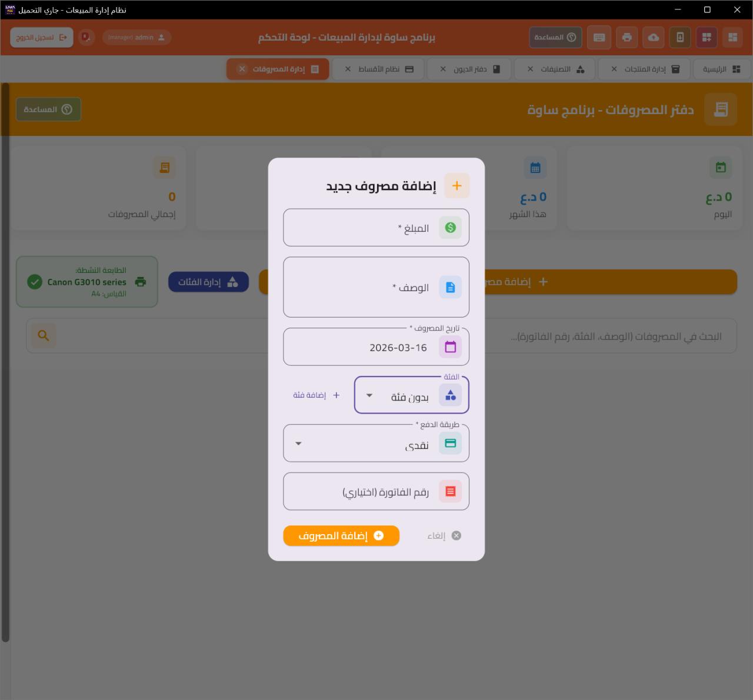The height and width of the screenshot is (700, 753).
Task: Click the Canon G3010 series printer name
Action: 86,282
